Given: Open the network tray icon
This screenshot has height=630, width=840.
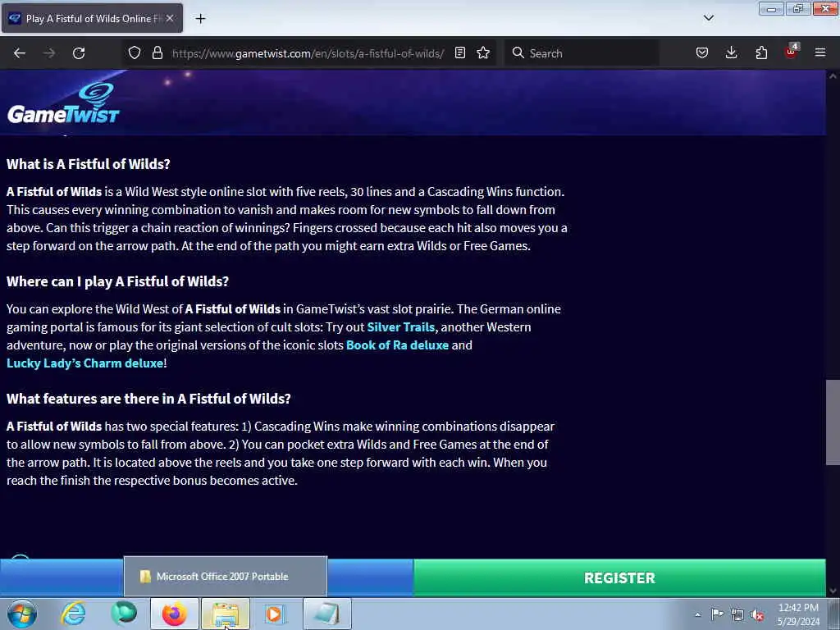Looking at the screenshot, I should point(737,614).
